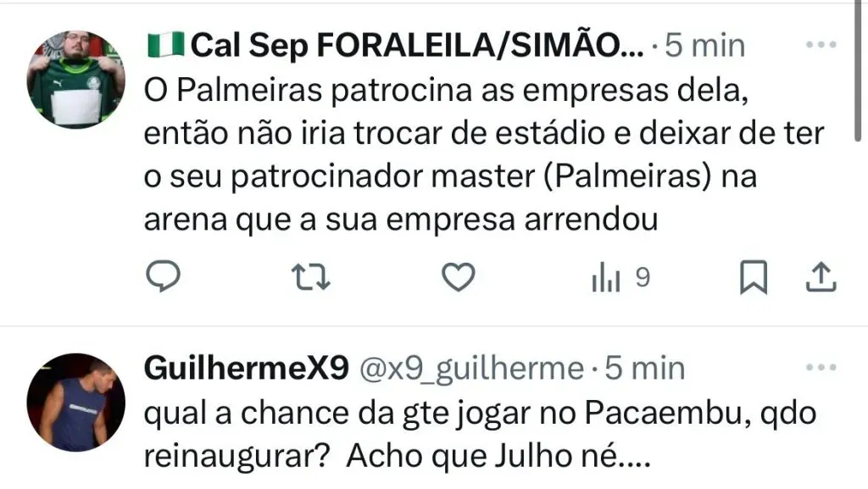Open the GuilhermeX9 display name
This screenshot has height=489, width=868.
[247, 368]
